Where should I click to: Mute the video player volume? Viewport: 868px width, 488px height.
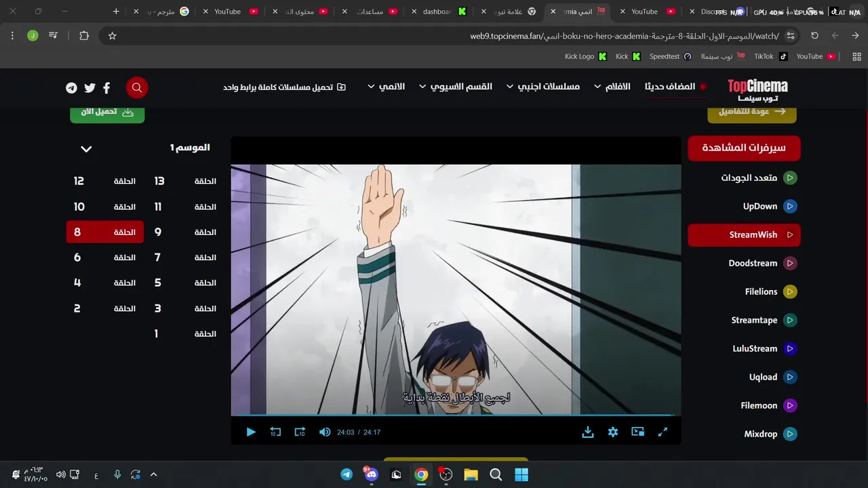click(325, 432)
